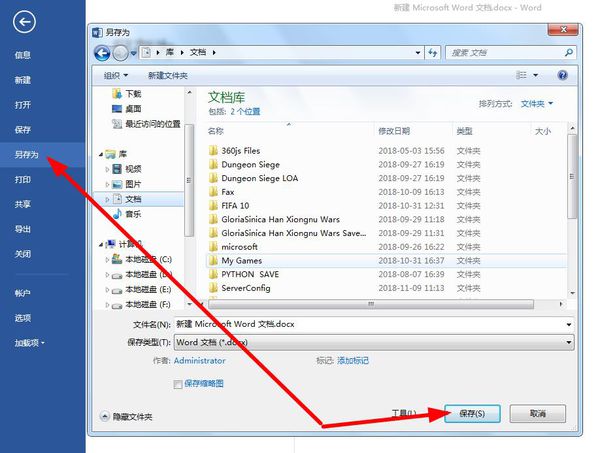Open 打印 in backstage menu
600x453 pixels.
pyautogui.click(x=23, y=179)
